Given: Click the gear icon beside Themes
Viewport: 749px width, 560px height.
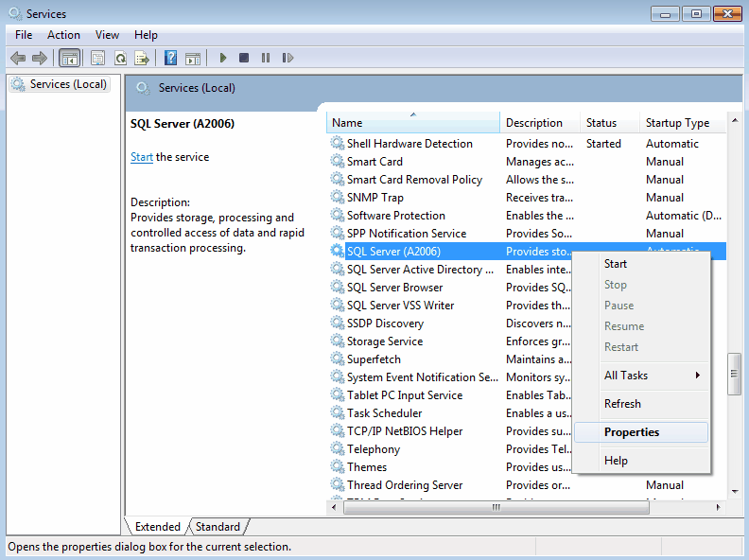Looking at the screenshot, I should 338,467.
